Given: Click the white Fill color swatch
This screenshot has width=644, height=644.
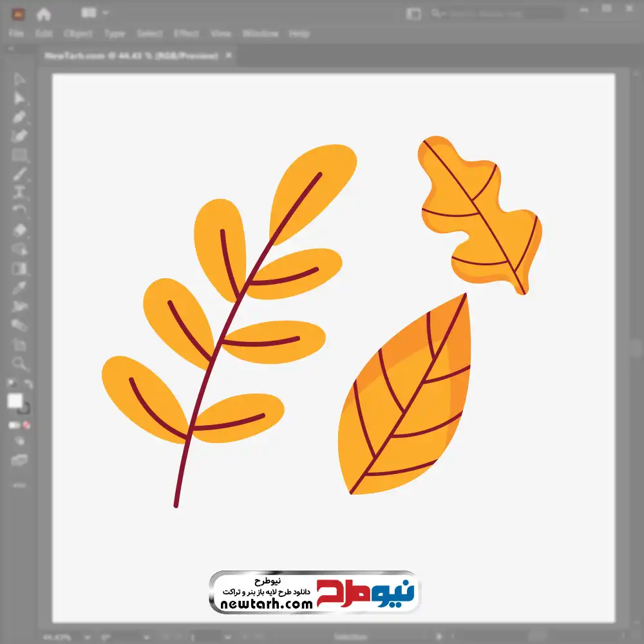Looking at the screenshot, I should [x=15, y=401].
